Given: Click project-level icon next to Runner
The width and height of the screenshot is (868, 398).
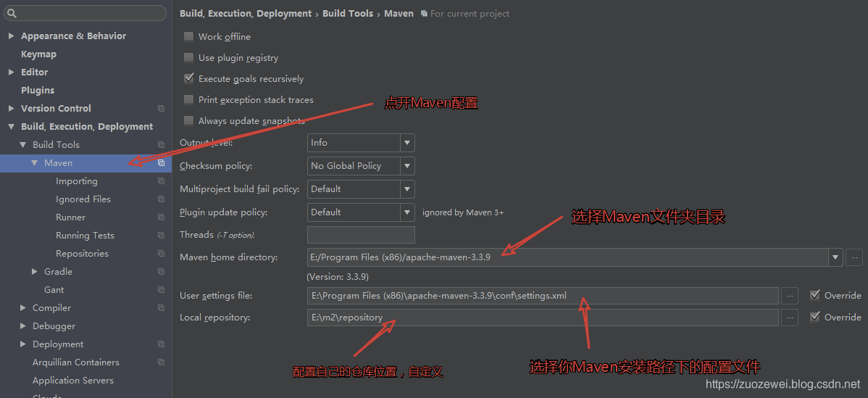Looking at the screenshot, I should coord(161,217).
